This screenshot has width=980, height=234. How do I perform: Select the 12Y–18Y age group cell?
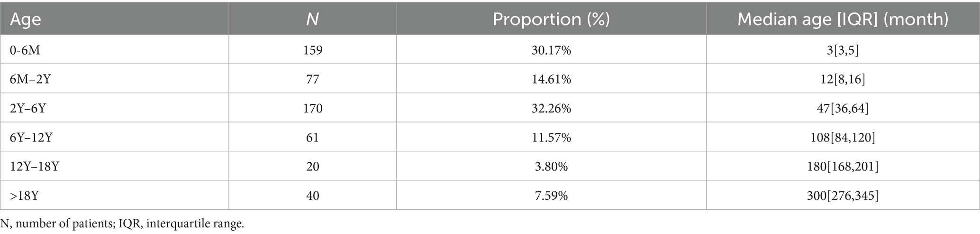(x=35, y=166)
